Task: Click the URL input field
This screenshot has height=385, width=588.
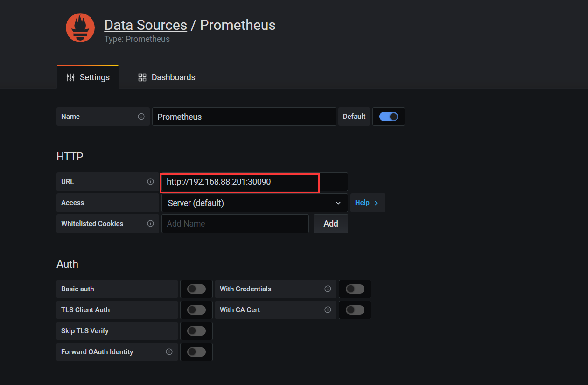Action: pyautogui.click(x=255, y=182)
